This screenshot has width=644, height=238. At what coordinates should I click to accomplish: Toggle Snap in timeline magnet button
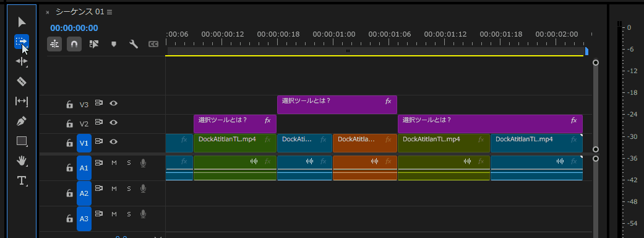tap(74, 44)
